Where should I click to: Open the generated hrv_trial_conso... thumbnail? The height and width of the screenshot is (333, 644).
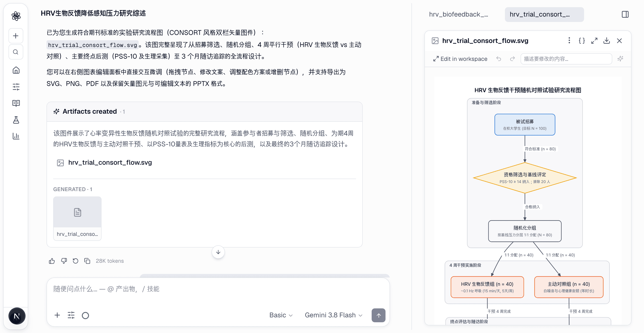77,218
